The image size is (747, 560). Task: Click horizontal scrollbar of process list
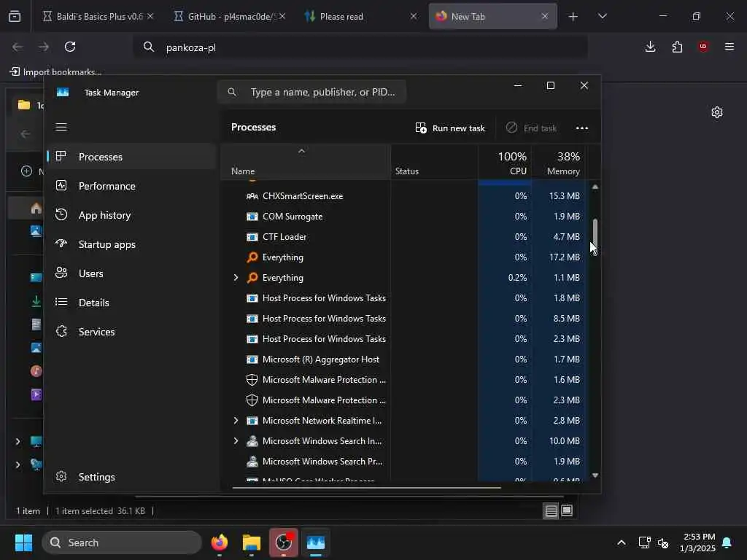pos(366,487)
